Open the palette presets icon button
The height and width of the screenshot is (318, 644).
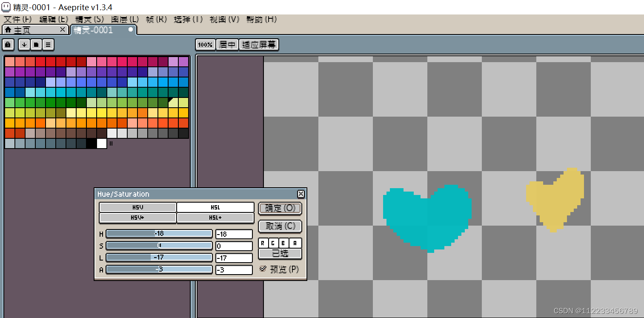point(36,44)
